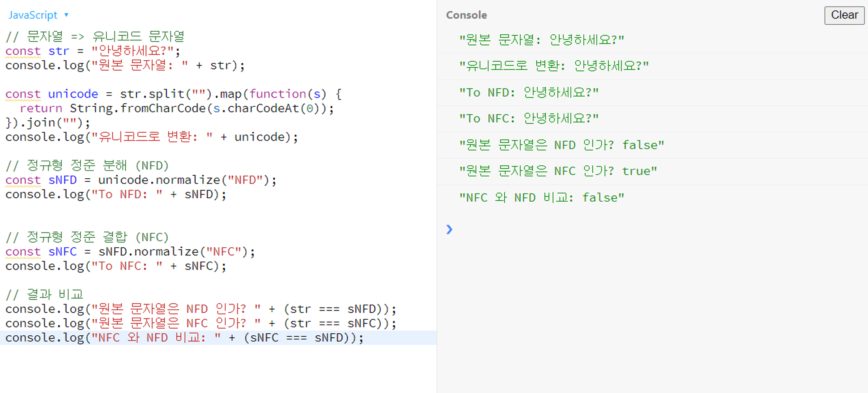Select console line "원본 문자열: 안녕하세요?"
This screenshot has height=393, width=868.
click(542, 40)
